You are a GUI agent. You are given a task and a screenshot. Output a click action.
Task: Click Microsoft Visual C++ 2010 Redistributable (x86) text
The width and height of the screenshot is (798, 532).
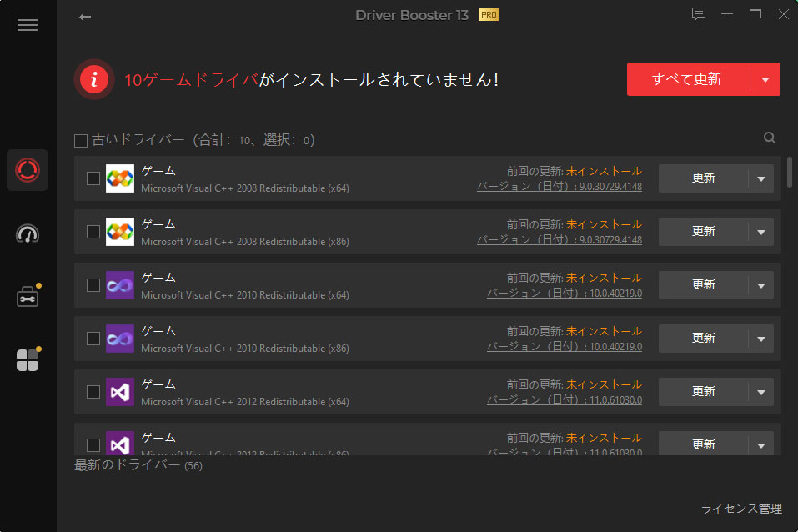coord(245,349)
